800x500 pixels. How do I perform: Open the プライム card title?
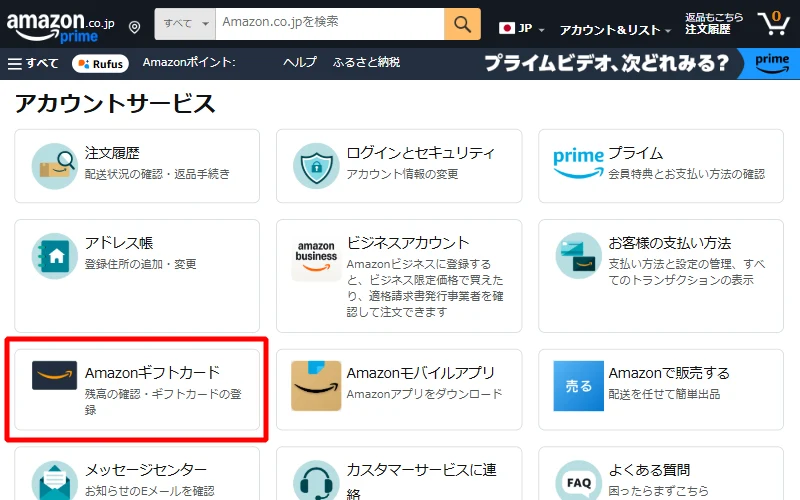click(636, 153)
